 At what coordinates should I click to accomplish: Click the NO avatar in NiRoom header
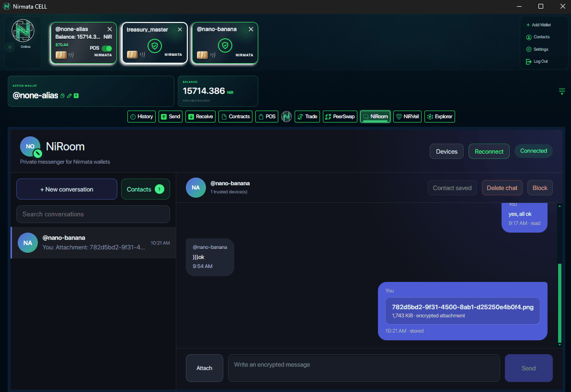(x=30, y=146)
